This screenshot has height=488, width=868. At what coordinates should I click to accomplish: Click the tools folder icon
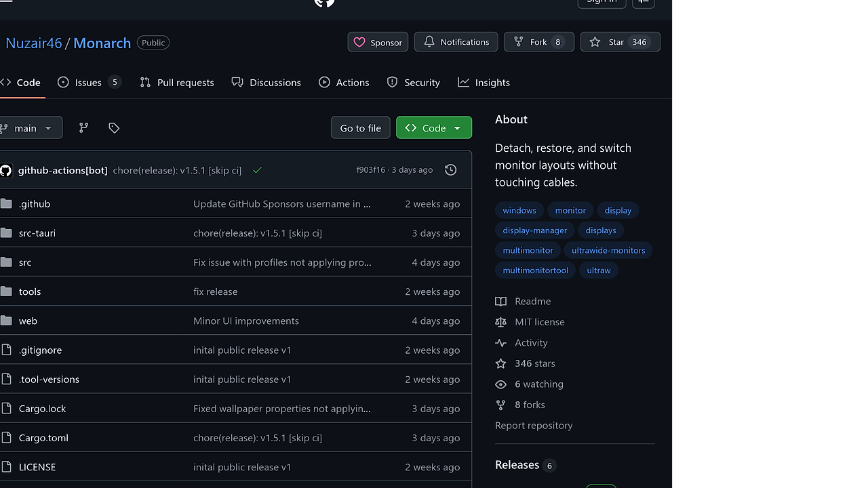tap(6, 291)
